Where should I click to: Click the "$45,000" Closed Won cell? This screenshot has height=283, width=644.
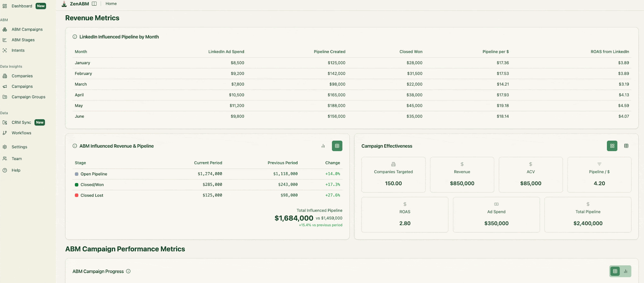coord(415,106)
